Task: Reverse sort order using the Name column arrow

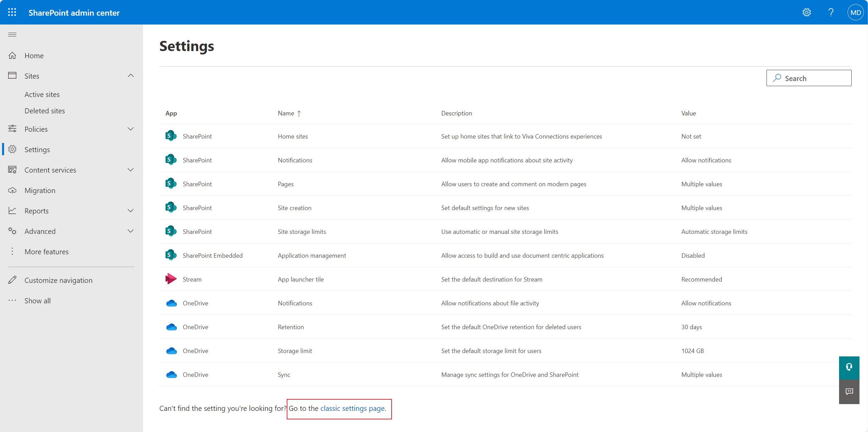Action: [299, 113]
